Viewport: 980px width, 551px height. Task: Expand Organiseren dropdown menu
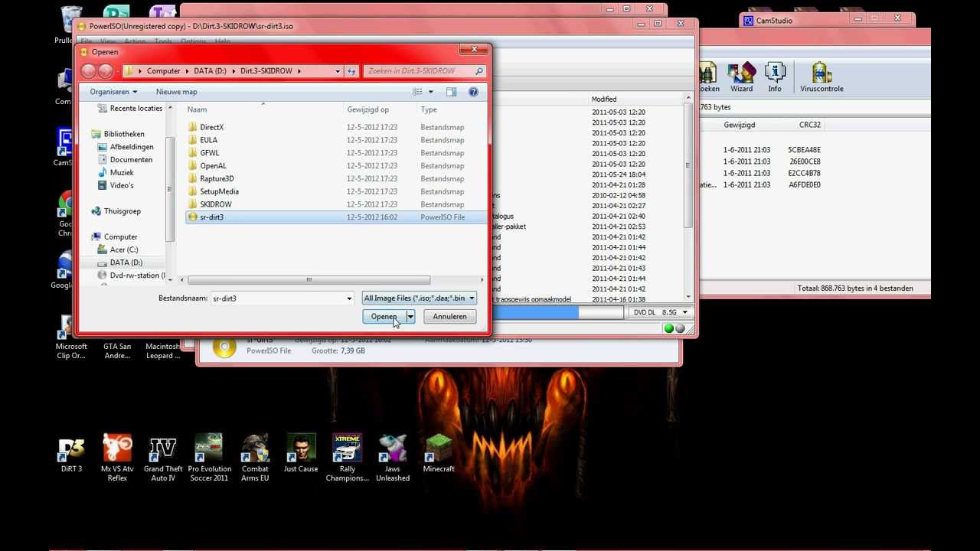113,92
